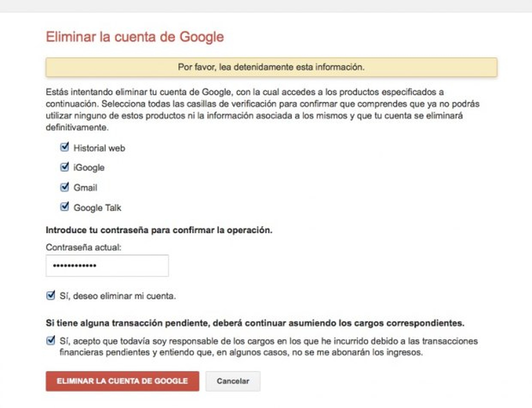Click the yellow 'Por favor, lea detenidamente' banner
Image resolution: width=532 pixels, height=408 pixels.
click(x=271, y=67)
